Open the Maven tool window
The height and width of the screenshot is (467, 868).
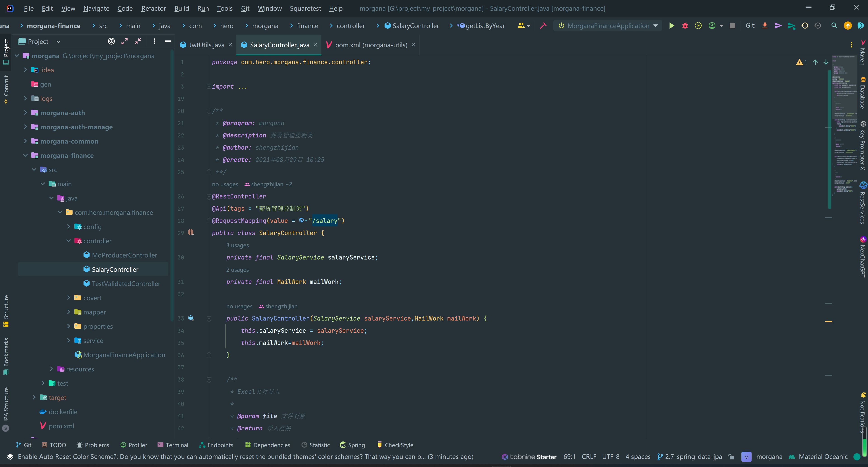[x=862, y=53]
